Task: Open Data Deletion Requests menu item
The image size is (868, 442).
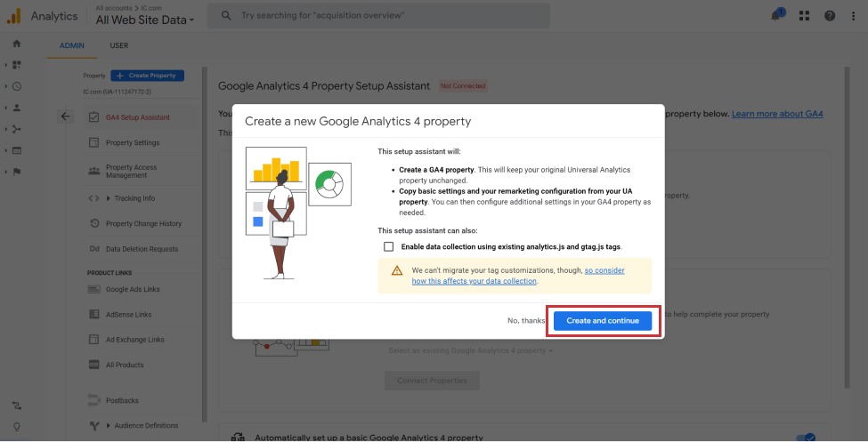Action: tap(142, 249)
